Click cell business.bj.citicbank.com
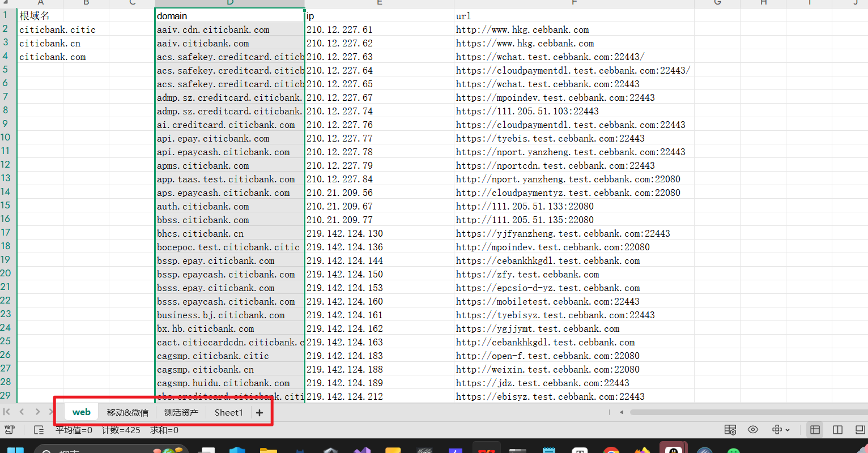The image size is (868, 453). point(230,315)
